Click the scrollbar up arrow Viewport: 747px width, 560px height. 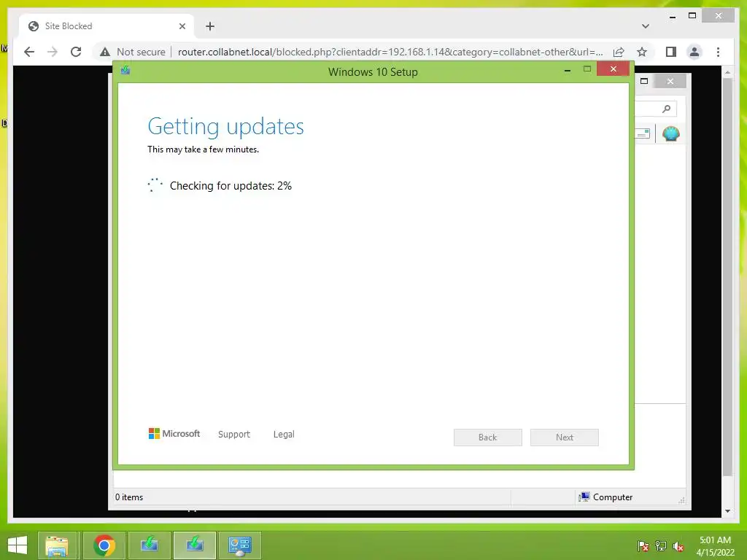(727, 72)
